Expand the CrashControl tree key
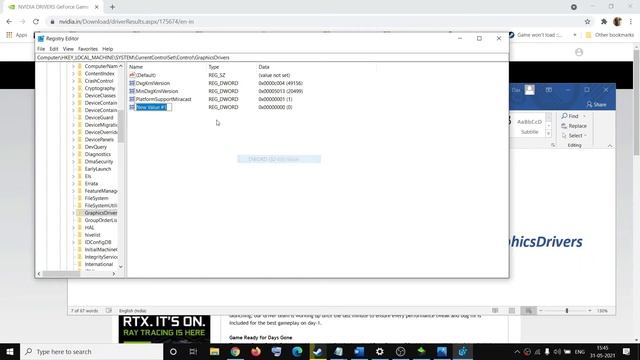This screenshot has width=640, height=360. pos(73,81)
